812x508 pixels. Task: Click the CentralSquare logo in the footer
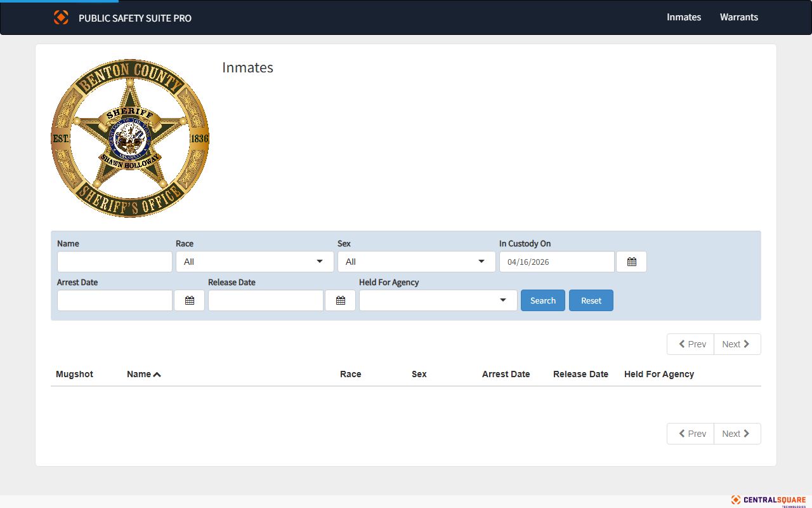point(768,500)
